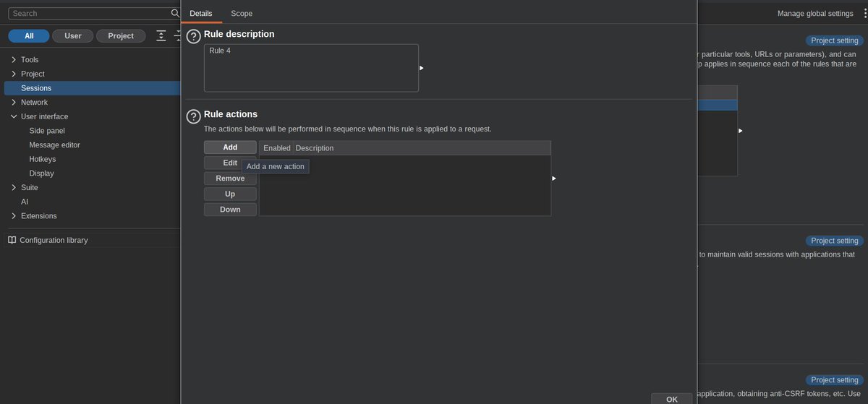Open Manage global settings
The image size is (868, 404).
point(815,13)
